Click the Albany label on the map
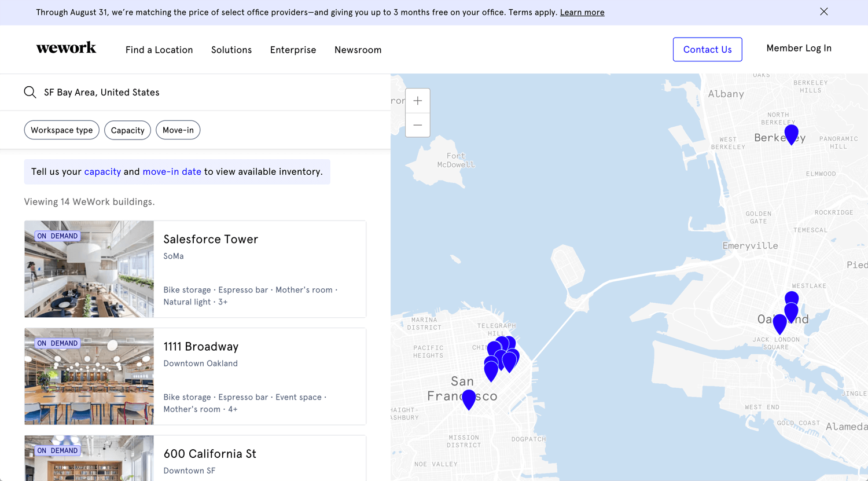 (726, 94)
